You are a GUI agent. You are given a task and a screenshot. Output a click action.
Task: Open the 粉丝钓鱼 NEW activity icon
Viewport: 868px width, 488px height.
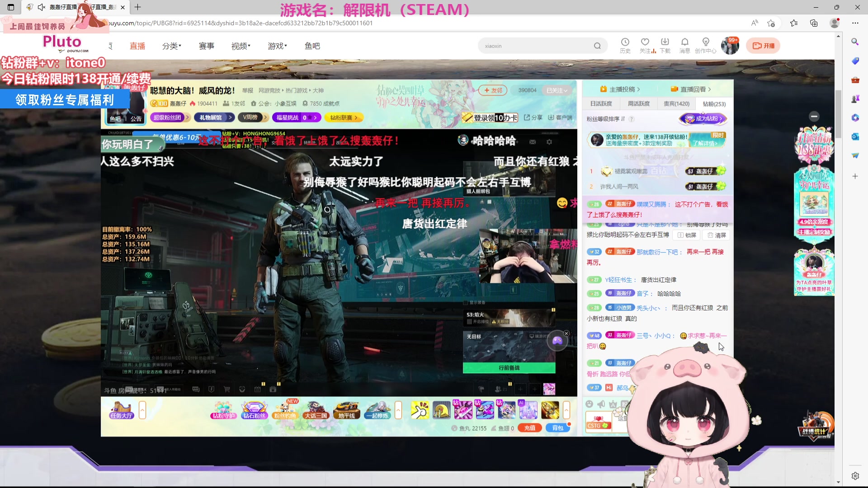click(x=285, y=409)
